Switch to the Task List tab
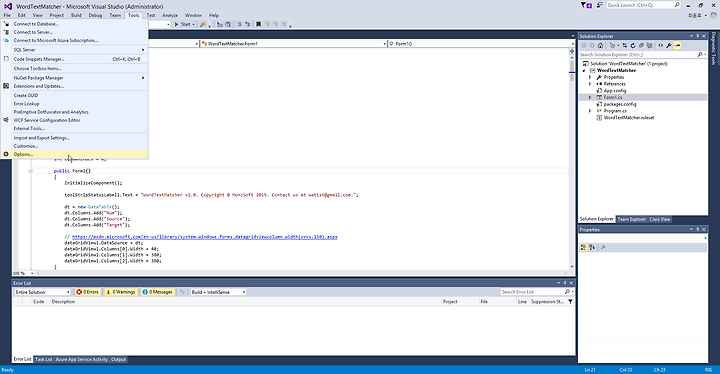This screenshot has width=720, height=374. 44,359
